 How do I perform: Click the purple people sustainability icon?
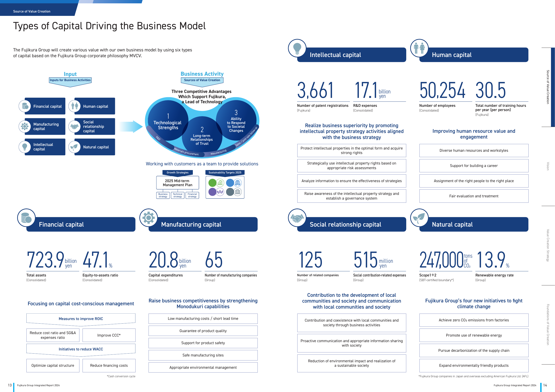[x=220, y=192]
